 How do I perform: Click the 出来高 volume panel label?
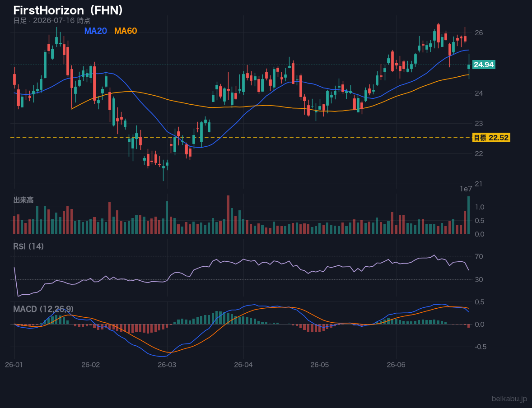(23, 200)
